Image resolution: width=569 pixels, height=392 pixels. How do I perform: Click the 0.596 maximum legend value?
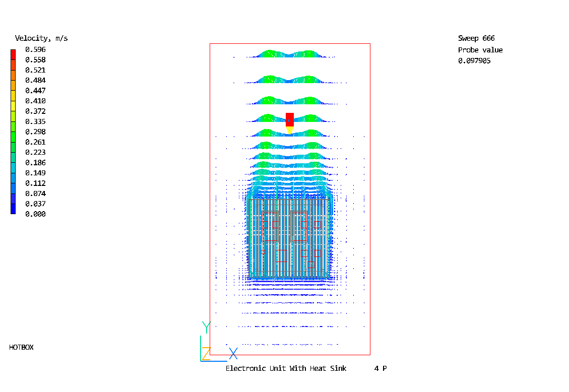click(35, 49)
